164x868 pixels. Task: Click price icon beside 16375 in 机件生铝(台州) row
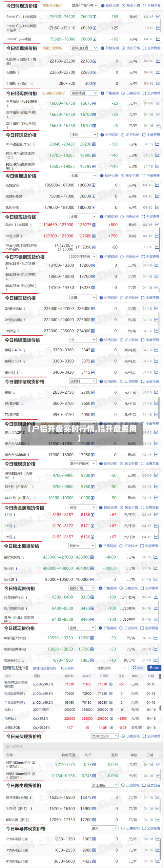point(94,797)
